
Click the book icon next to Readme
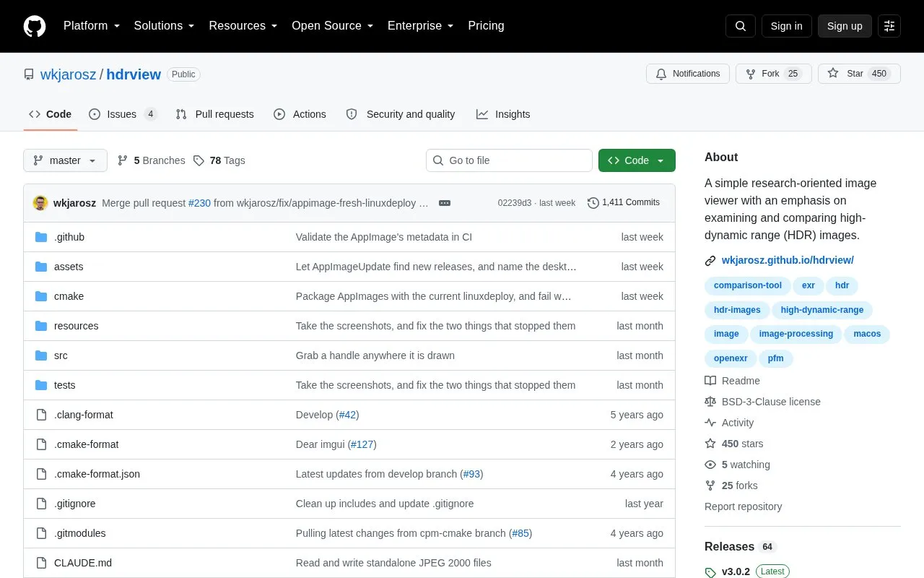(710, 381)
